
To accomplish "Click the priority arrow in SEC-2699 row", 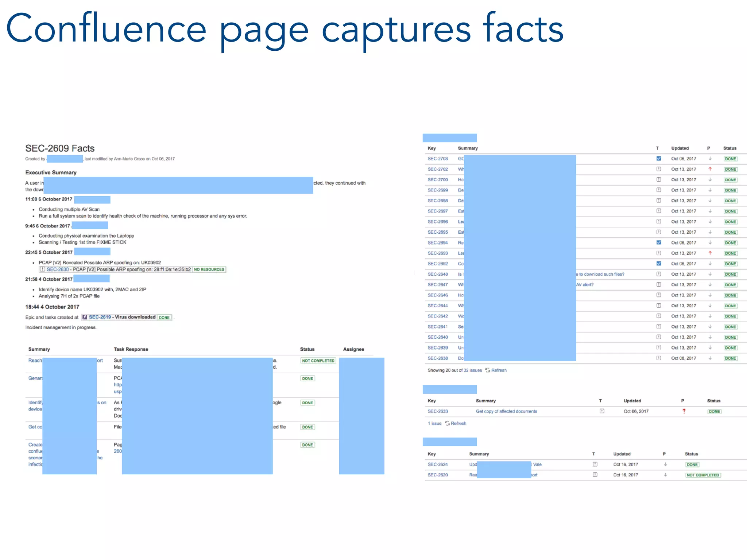I will (x=710, y=190).
